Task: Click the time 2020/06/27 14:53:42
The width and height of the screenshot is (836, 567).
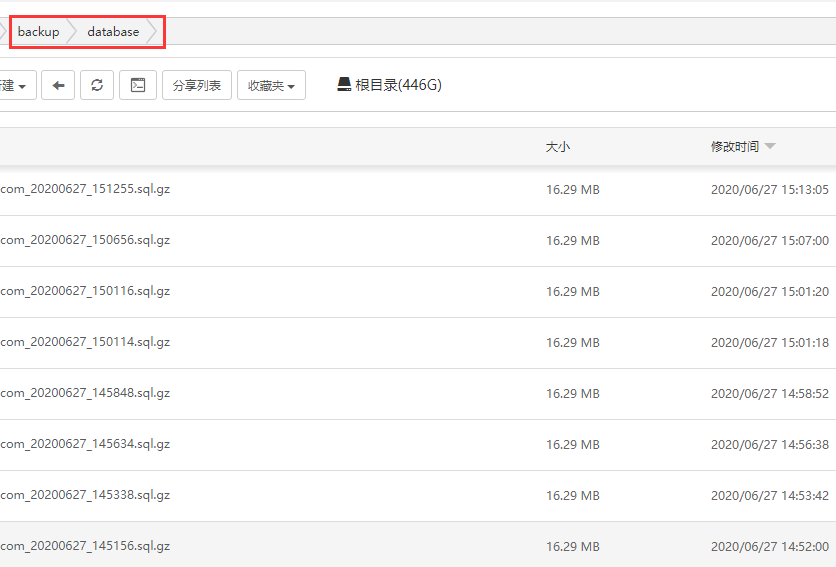Action: (x=770, y=496)
